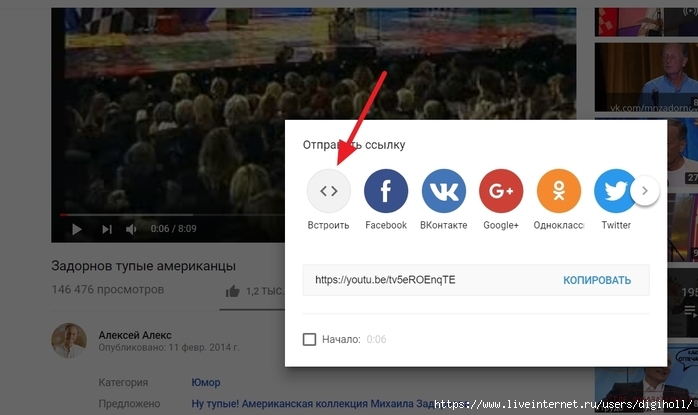Click the Embed (Встроить) code icon
This screenshot has width=698, height=415.
(x=329, y=191)
